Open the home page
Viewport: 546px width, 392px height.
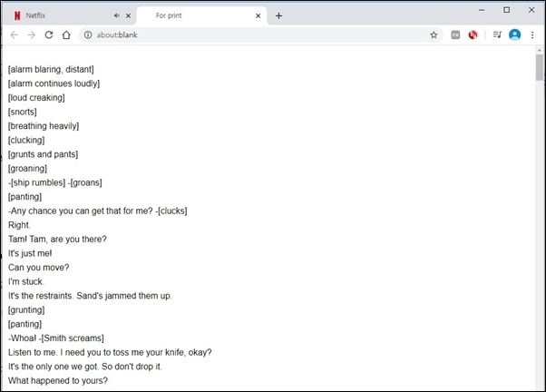click(x=66, y=34)
